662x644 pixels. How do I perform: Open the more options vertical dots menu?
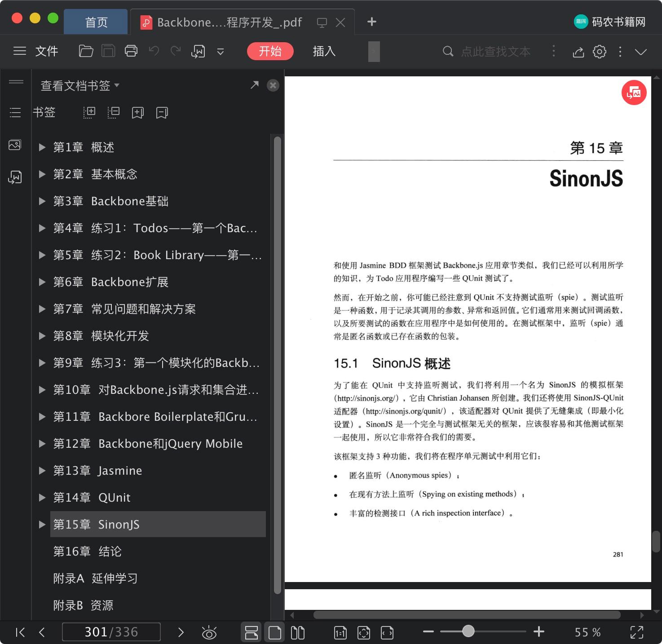pyautogui.click(x=620, y=52)
